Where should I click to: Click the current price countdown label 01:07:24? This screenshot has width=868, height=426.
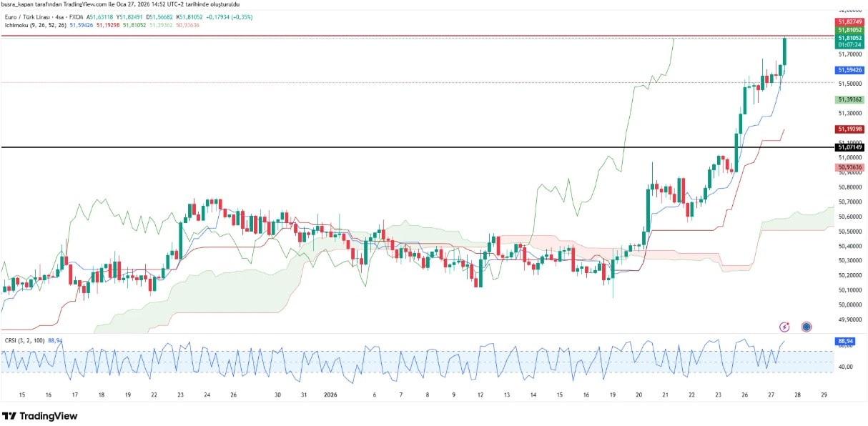(x=849, y=44)
